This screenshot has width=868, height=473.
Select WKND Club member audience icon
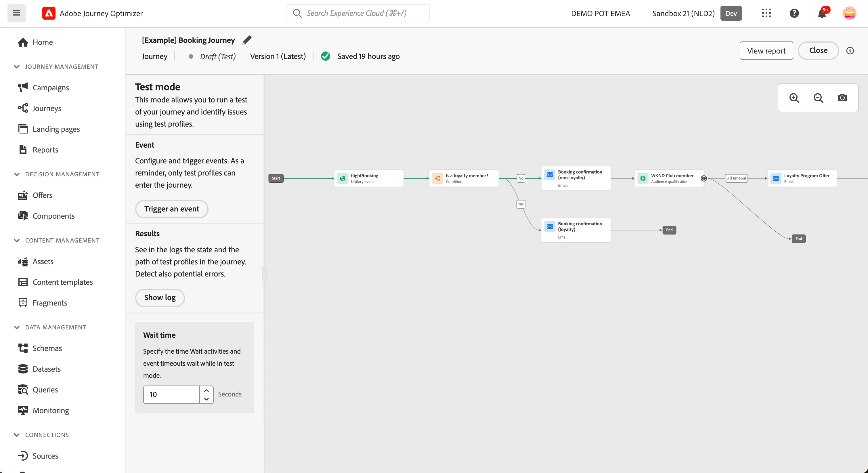[643, 178]
